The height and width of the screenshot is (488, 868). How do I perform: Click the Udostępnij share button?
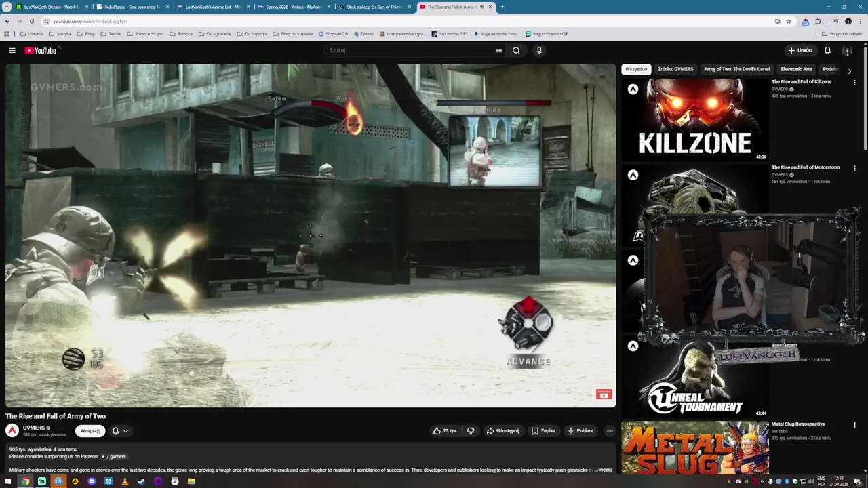(x=502, y=430)
